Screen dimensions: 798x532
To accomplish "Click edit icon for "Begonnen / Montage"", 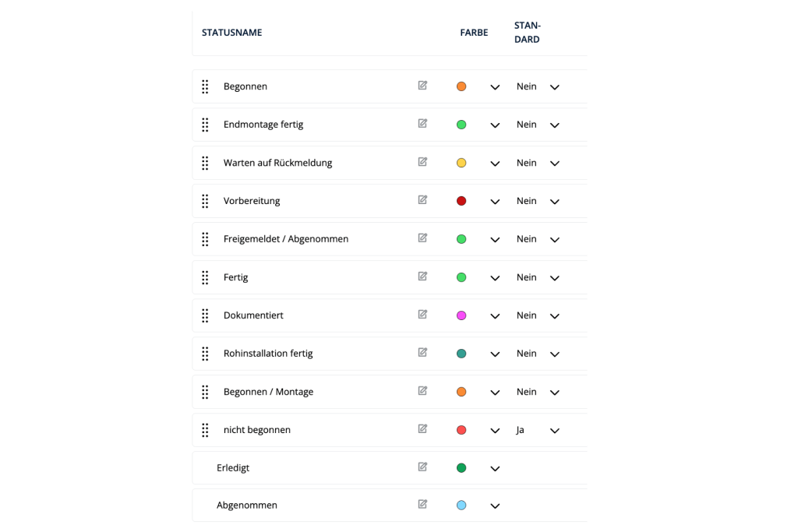I will click(422, 391).
